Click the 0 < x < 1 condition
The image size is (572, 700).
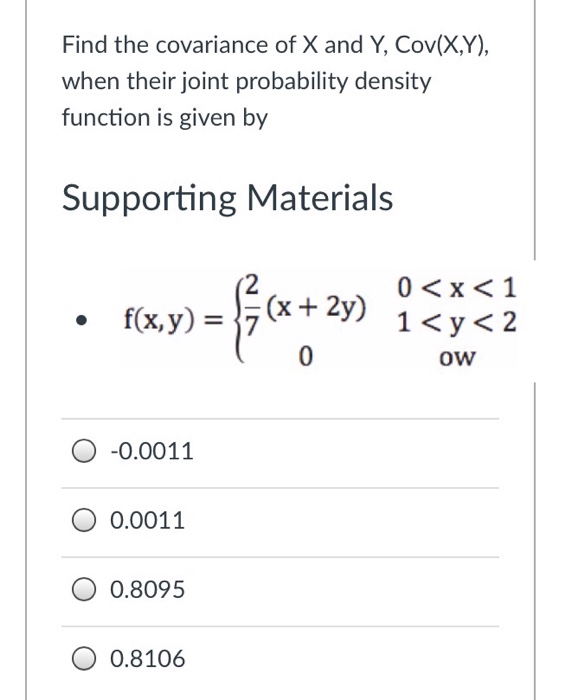click(457, 288)
